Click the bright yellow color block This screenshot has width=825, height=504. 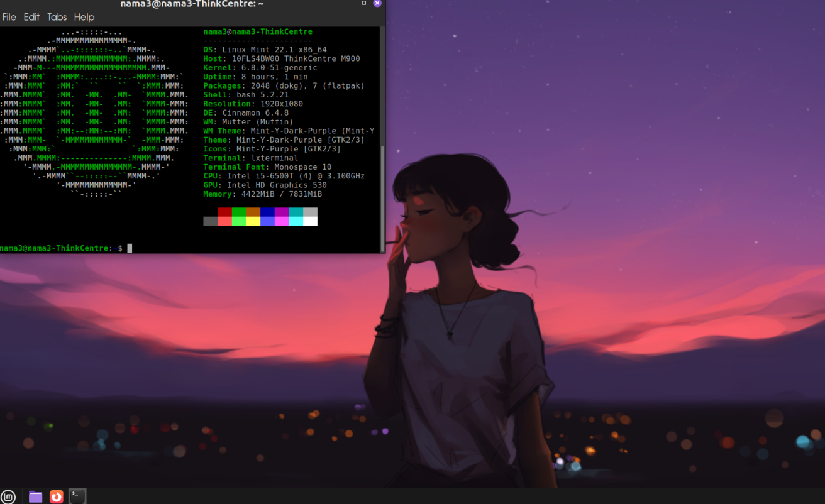pyautogui.click(x=253, y=221)
